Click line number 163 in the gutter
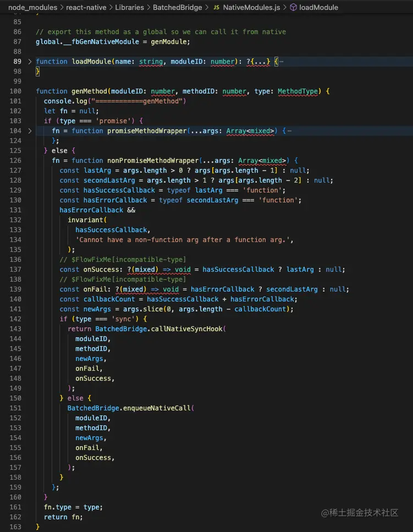 (15, 527)
